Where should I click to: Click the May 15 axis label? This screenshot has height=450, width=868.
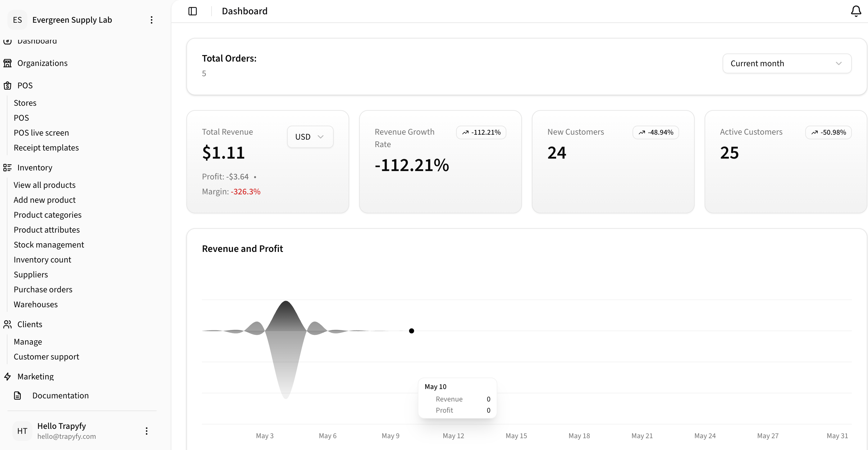(516, 435)
